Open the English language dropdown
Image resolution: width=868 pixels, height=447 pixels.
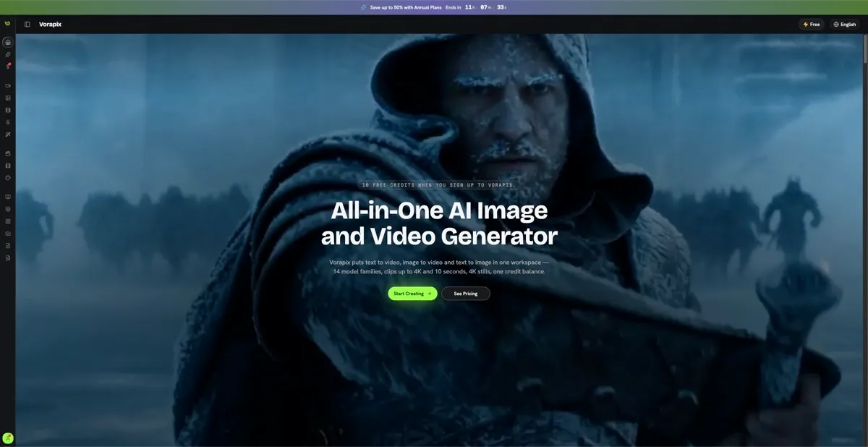pos(845,24)
